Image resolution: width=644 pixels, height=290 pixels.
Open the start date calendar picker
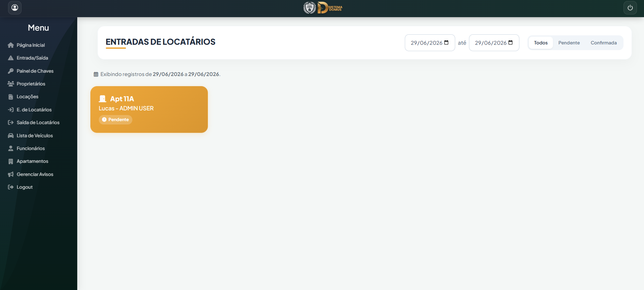point(446,43)
